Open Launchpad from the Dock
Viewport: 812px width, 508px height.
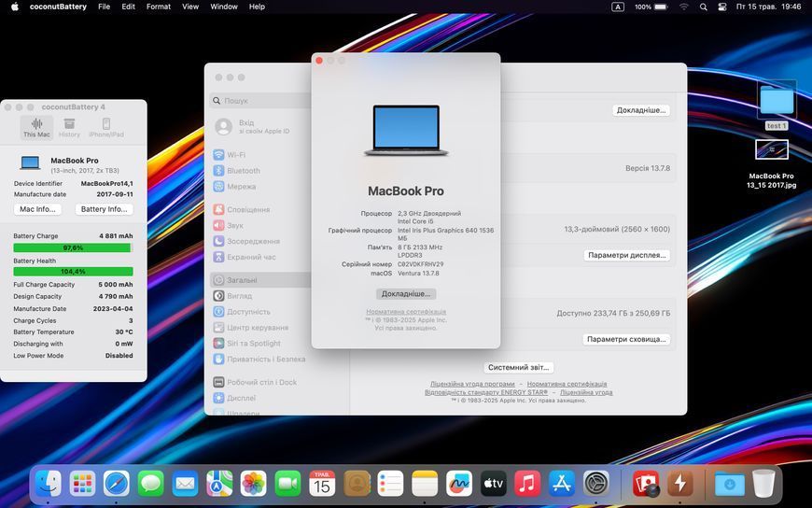(82, 484)
